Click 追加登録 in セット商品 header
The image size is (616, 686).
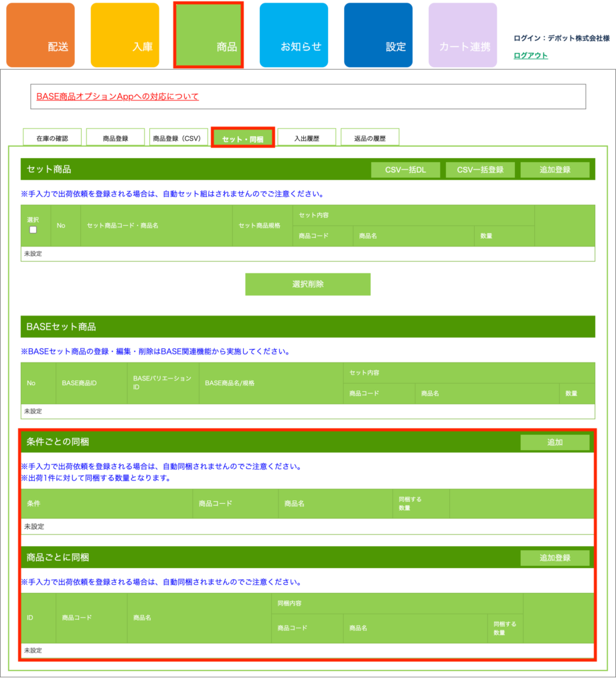pos(554,170)
